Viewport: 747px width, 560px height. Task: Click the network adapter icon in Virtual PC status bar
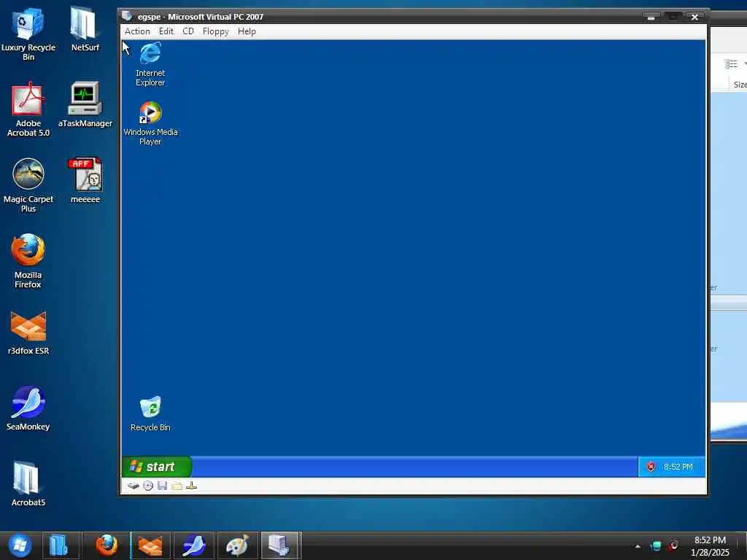(x=192, y=486)
